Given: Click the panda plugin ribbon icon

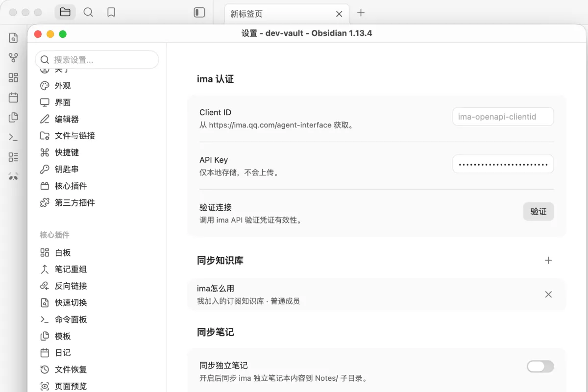Looking at the screenshot, I should point(13,176).
